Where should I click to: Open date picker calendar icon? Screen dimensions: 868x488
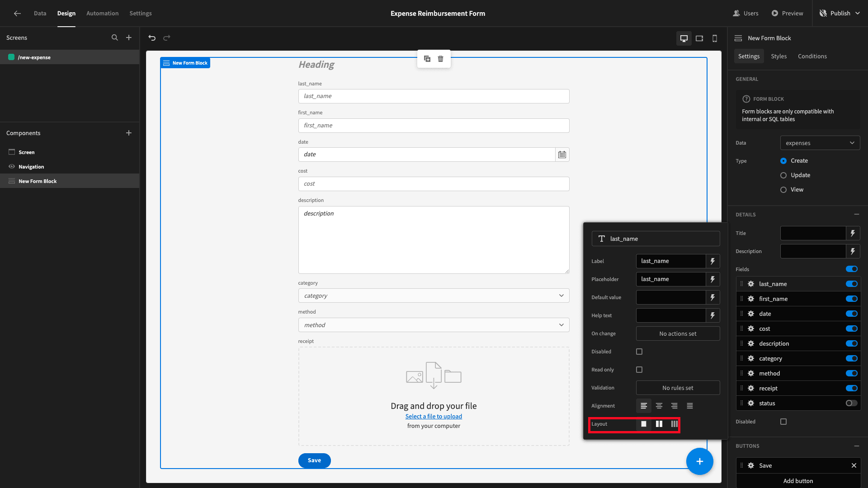tap(562, 155)
